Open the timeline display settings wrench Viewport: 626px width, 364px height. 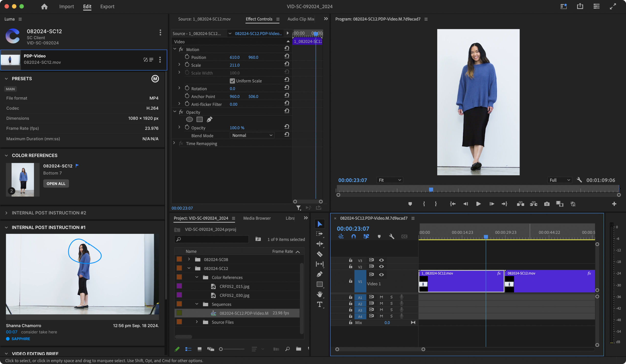(391, 237)
